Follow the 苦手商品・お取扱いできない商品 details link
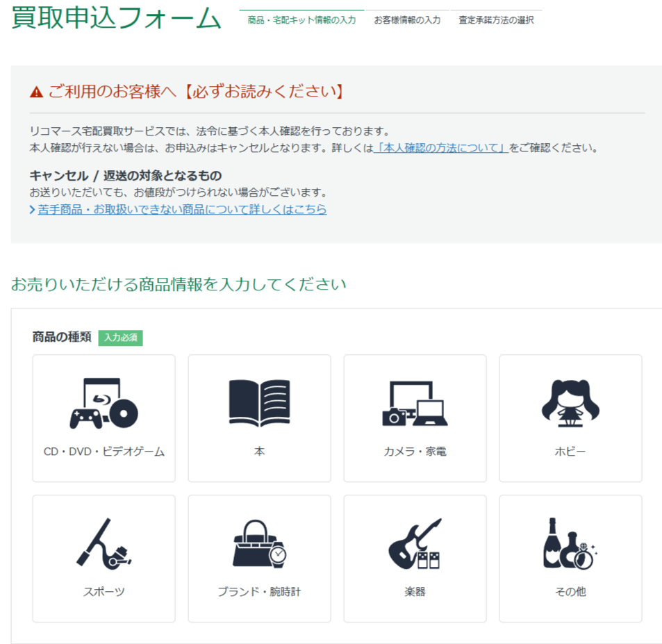The height and width of the screenshot is (644, 662). coord(182,209)
